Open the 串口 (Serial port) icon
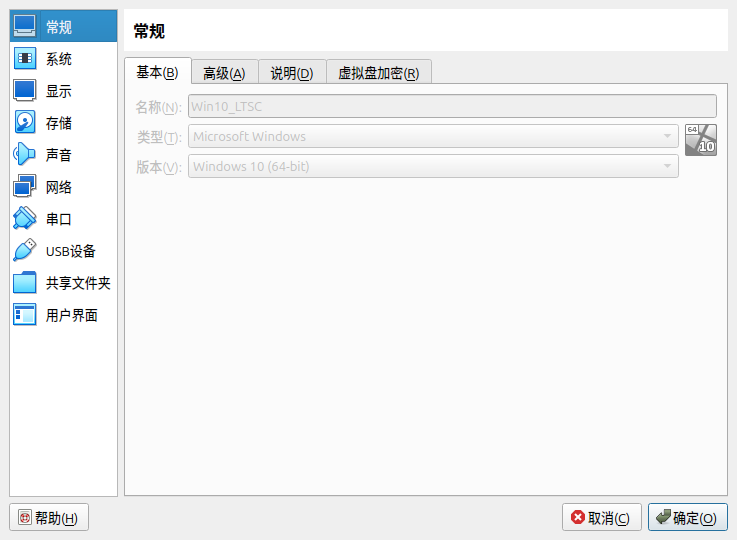The height and width of the screenshot is (540, 737). 25,219
